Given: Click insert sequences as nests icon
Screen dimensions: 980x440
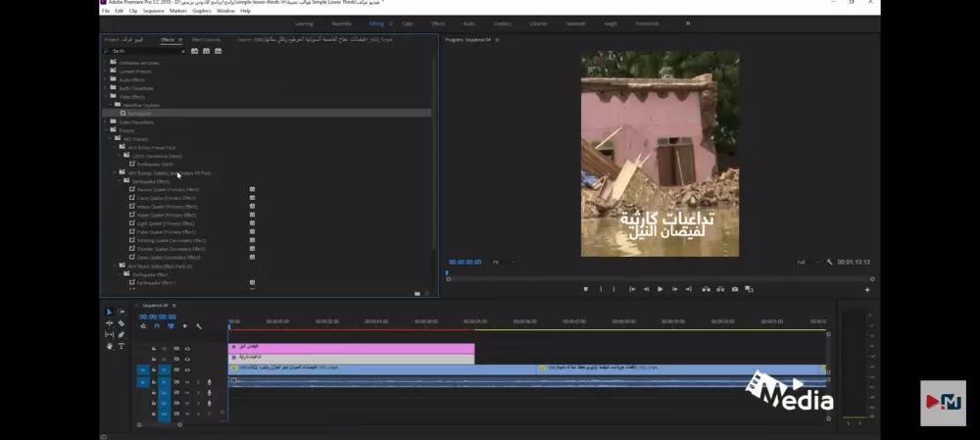Looking at the screenshot, I should tap(143, 326).
